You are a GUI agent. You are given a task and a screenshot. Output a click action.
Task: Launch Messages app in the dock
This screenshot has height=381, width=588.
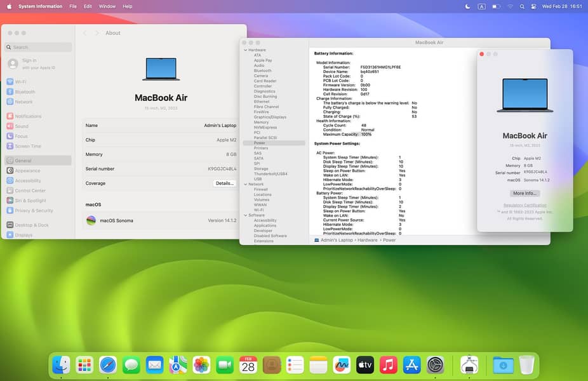131,364
